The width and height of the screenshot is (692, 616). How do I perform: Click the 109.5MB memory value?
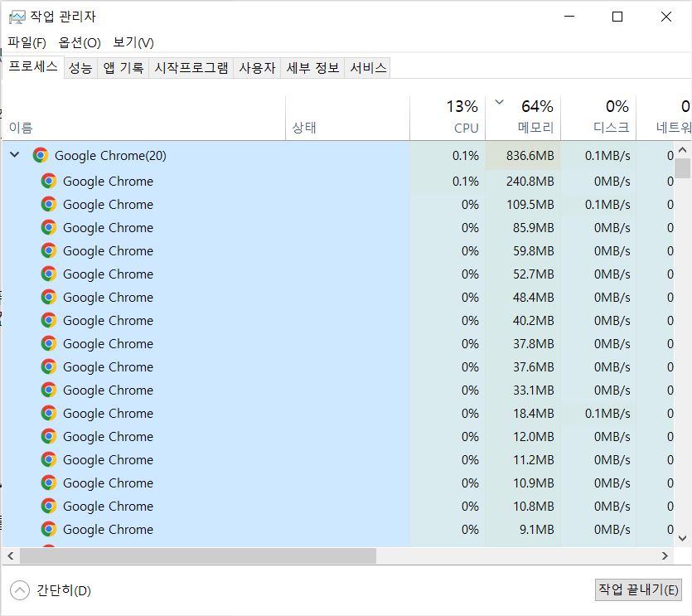pyautogui.click(x=530, y=205)
